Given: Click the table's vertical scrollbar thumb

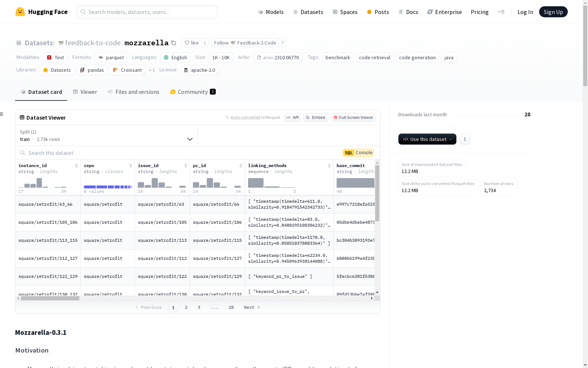Looking at the screenshot, I should (377, 193).
